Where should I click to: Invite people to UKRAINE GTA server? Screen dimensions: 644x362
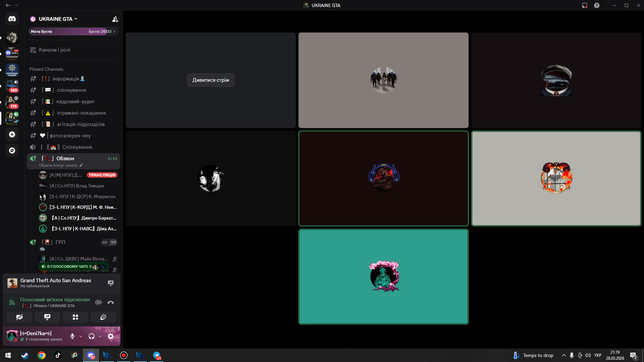coord(115,19)
